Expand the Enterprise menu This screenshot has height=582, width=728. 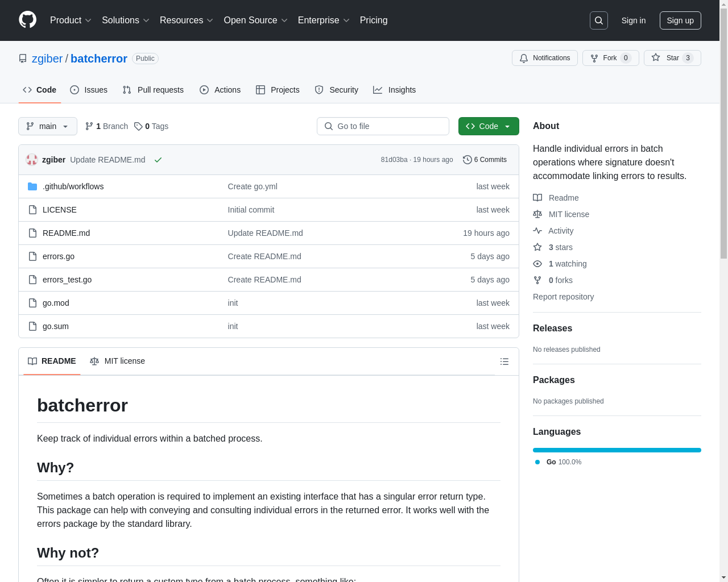[324, 20]
